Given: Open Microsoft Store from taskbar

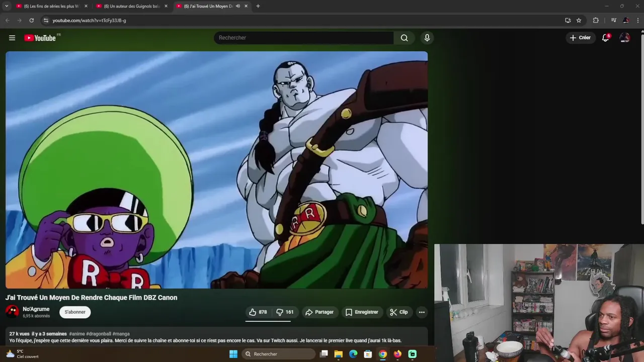Looking at the screenshot, I should 368,354.
